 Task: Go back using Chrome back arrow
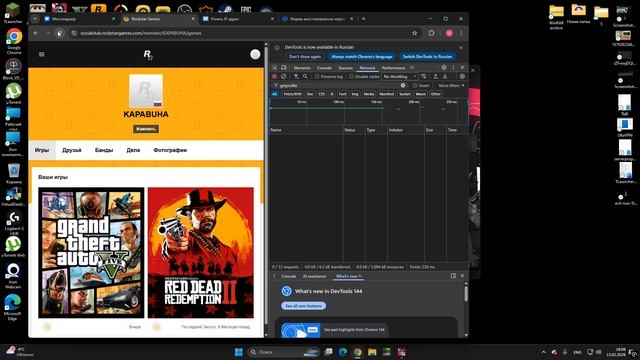point(36,33)
